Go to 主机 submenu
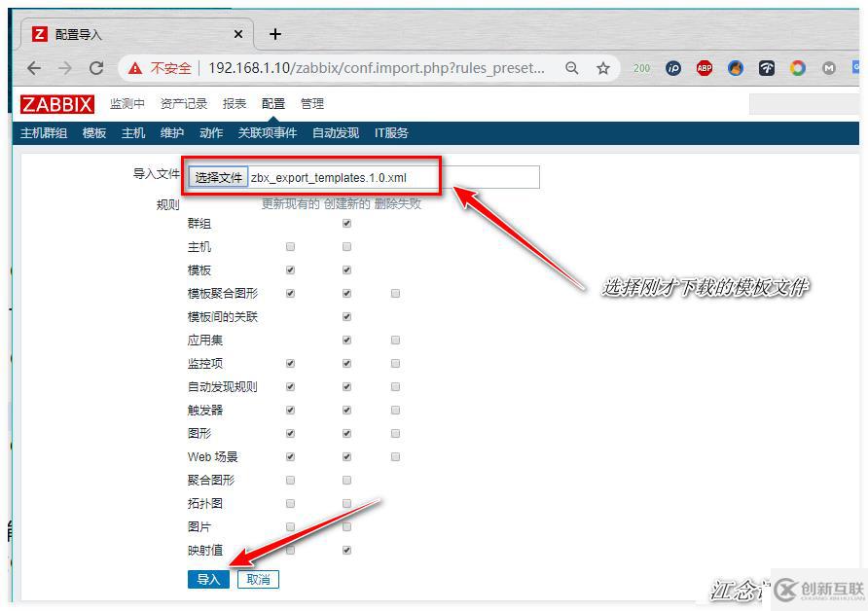The height and width of the screenshot is (611, 868). [133, 133]
